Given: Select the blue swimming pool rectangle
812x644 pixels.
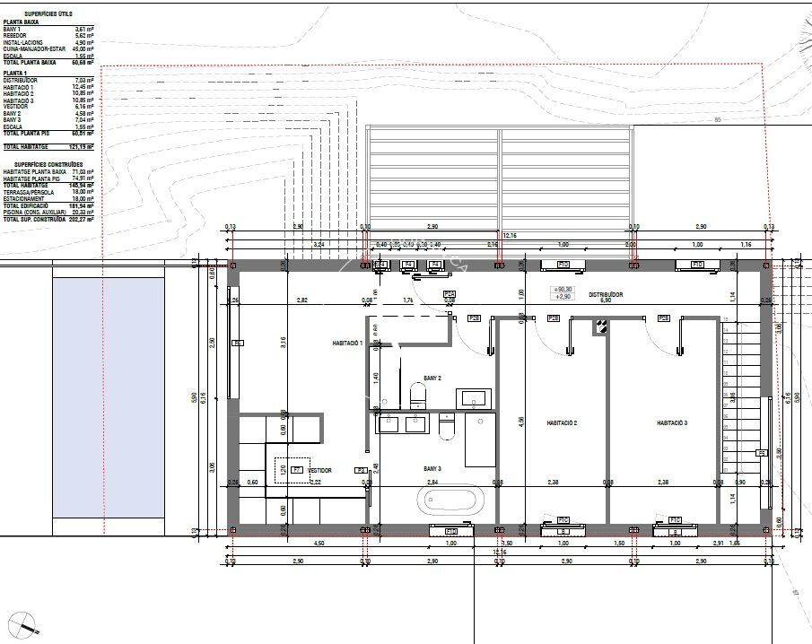Looking at the screenshot, I should click(109, 397).
